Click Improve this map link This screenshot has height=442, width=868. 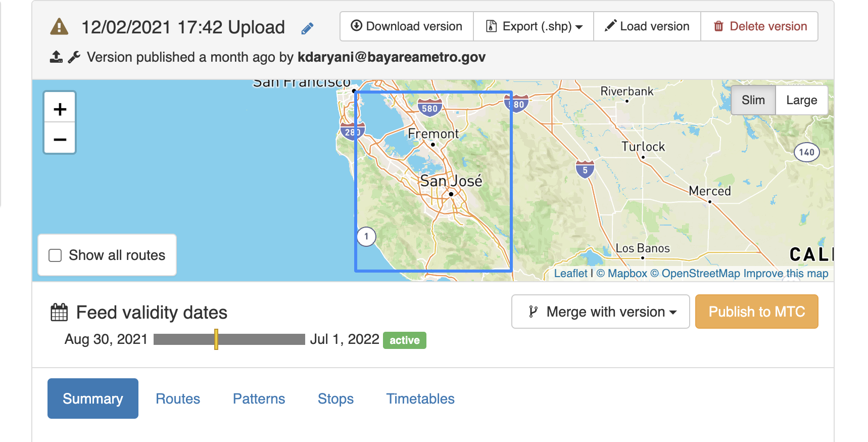click(x=786, y=273)
